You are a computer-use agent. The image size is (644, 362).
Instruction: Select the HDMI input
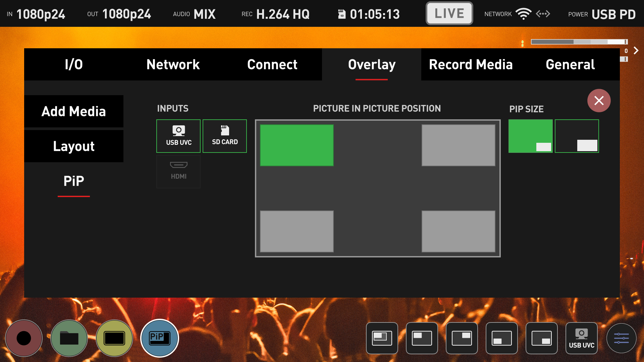178,171
